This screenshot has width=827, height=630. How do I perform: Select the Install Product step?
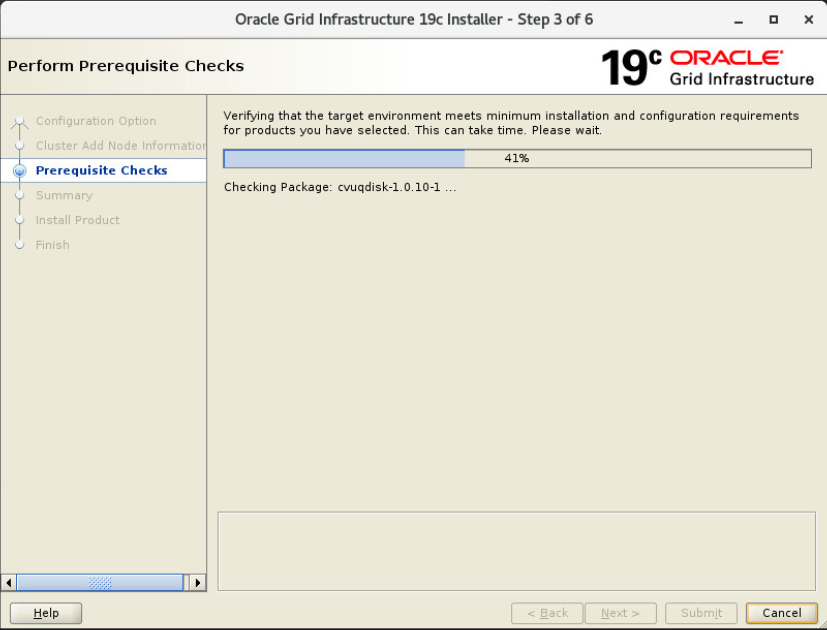tap(78, 220)
